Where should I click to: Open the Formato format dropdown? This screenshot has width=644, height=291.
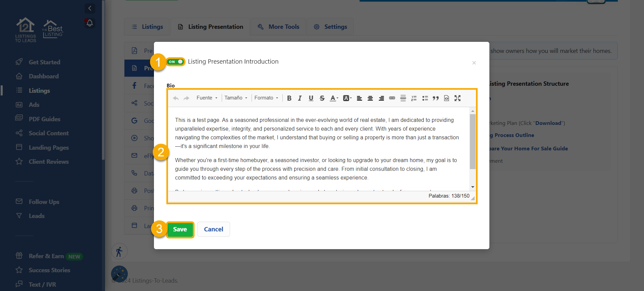point(266,98)
